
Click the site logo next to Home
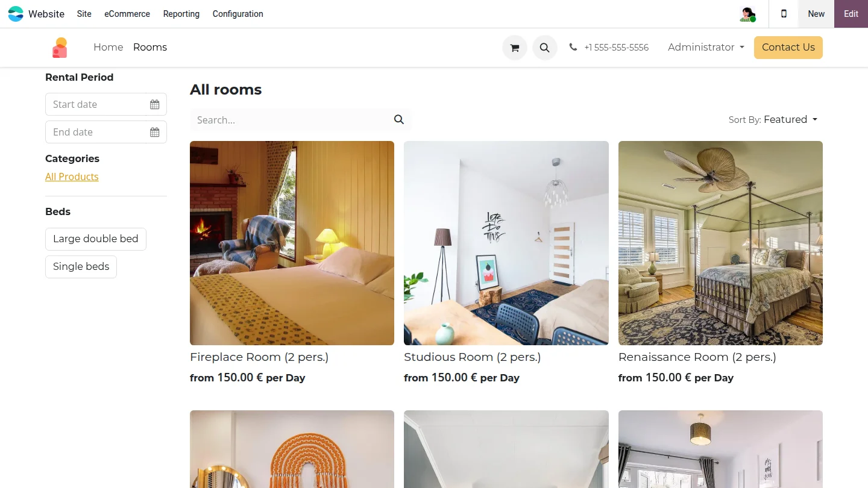(60, 48)
